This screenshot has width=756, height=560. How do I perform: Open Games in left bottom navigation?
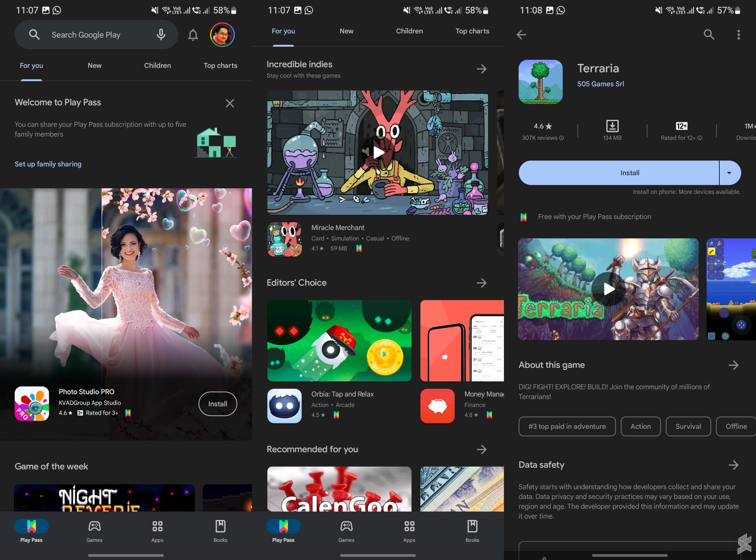point(94,531)
